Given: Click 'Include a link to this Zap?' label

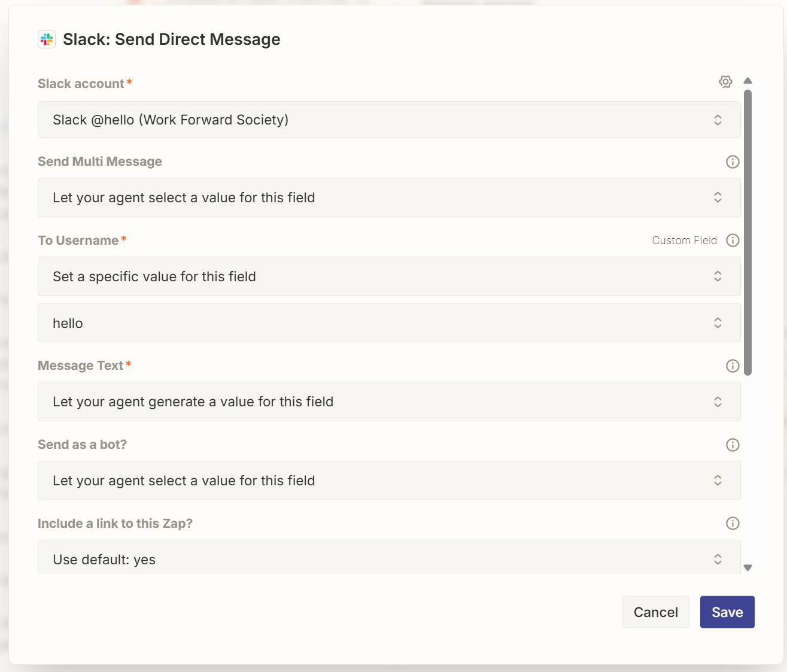Looking at the screenshot, I should (x=116, y=524).
